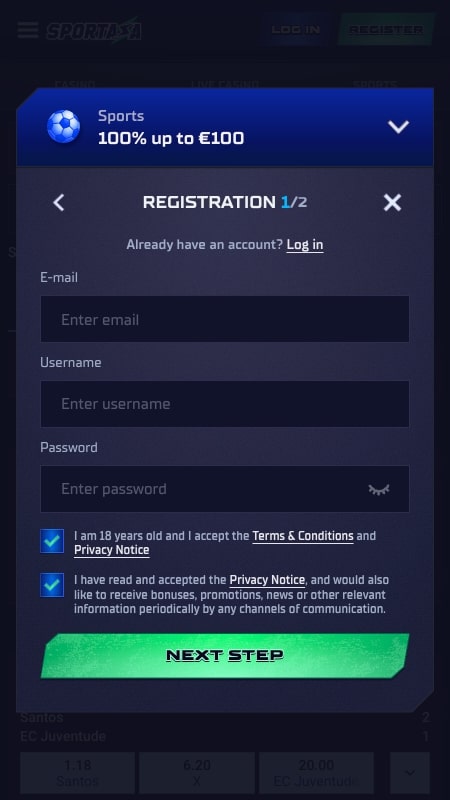Click the Sportaza logo
This screenshot has height=800, width=450.
[x=94, y=31]
